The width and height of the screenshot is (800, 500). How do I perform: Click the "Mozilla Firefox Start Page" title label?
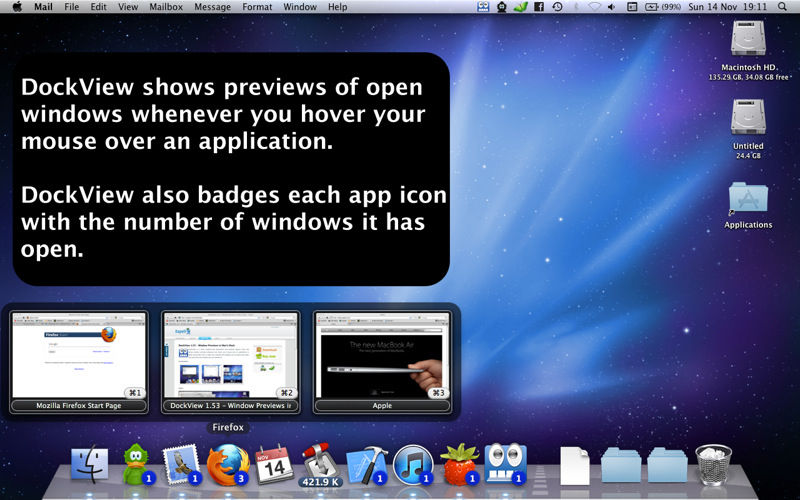pos(79,406)
